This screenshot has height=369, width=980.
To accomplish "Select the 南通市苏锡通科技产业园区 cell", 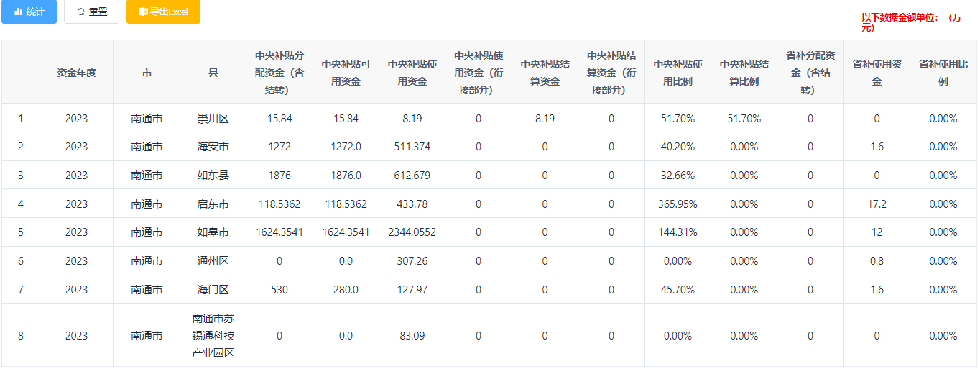I will [213, 336].
